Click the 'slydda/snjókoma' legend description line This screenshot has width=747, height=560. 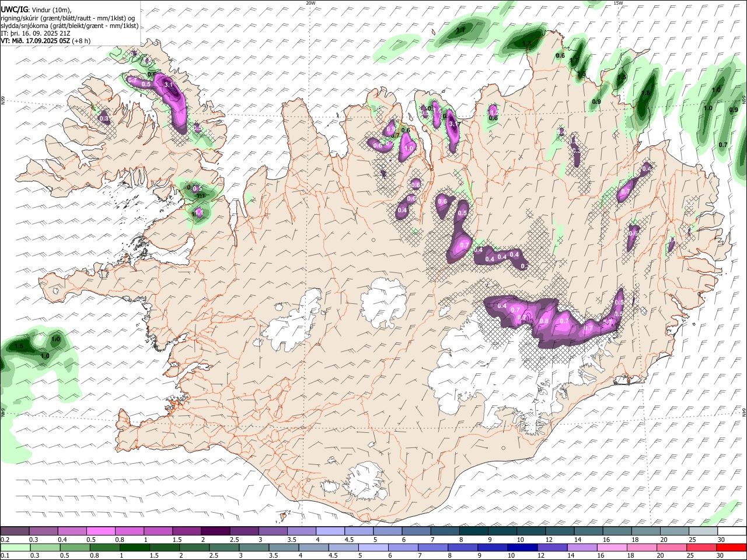69,26
